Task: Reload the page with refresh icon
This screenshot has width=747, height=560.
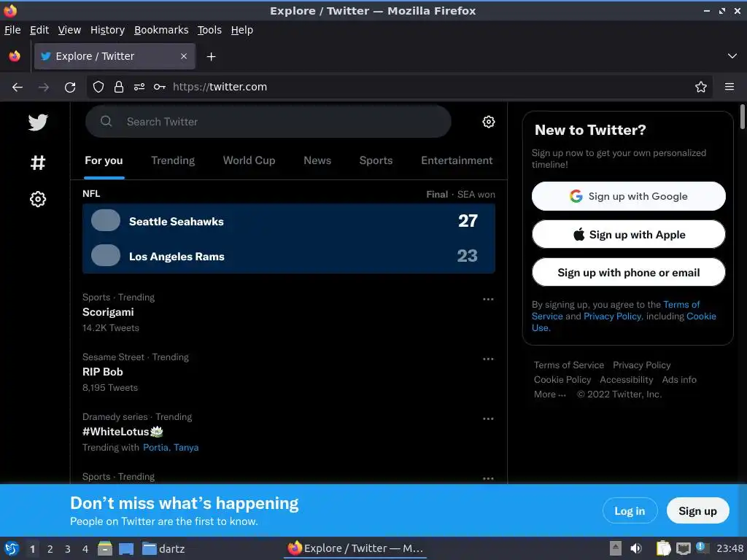Action: [x=70, y=87]
